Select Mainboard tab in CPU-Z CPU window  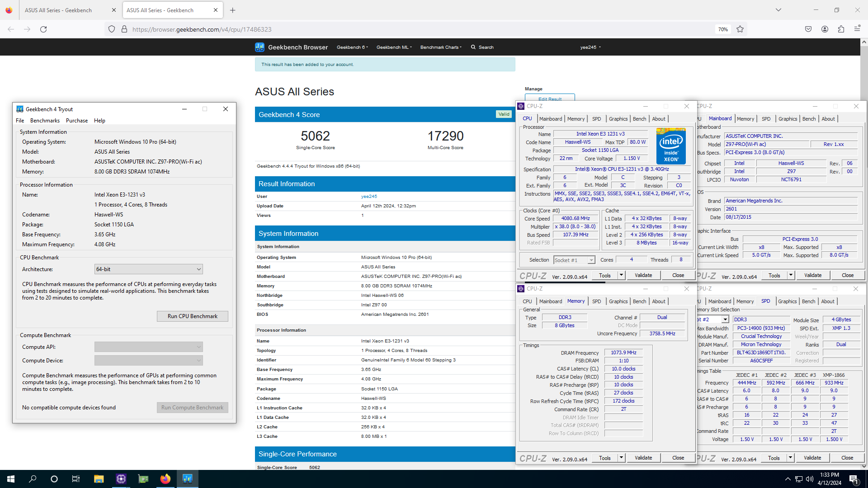[551, 119]
